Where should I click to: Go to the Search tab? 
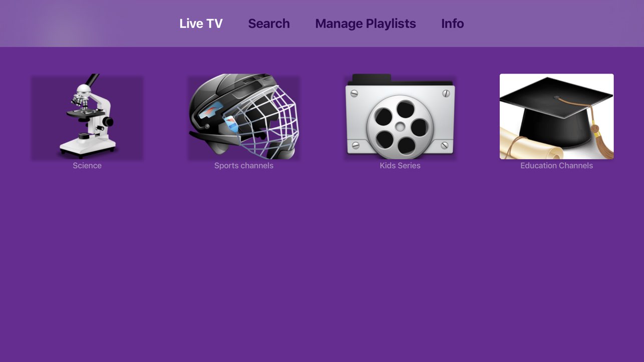[x=269, y=24]
